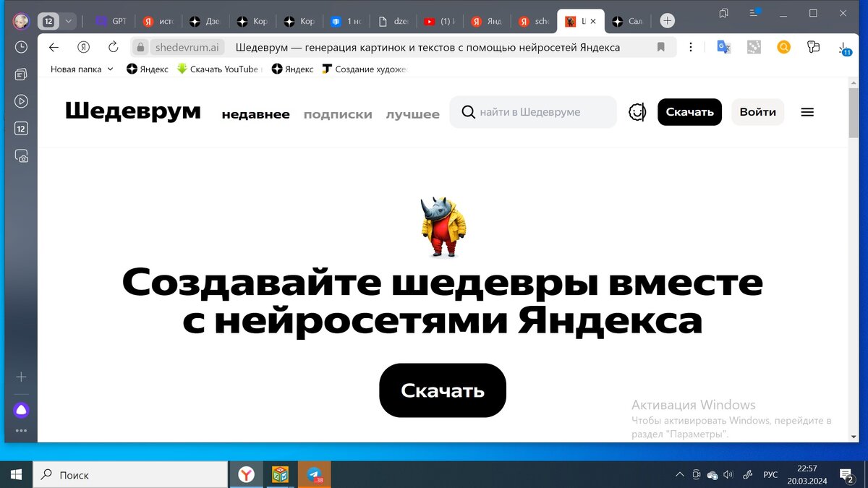Click the plus icon in the sidebar

point(21,377)
